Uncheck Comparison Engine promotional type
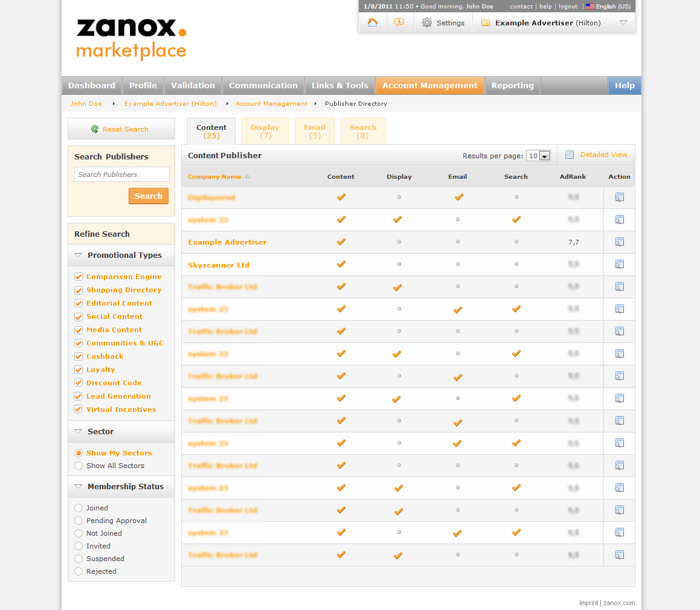This screenshot has height=610, width=700. point(79,277)
